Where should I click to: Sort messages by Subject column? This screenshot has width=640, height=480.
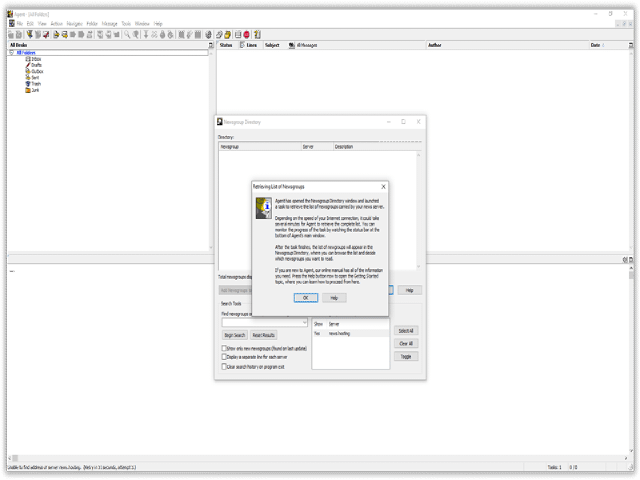273,45
